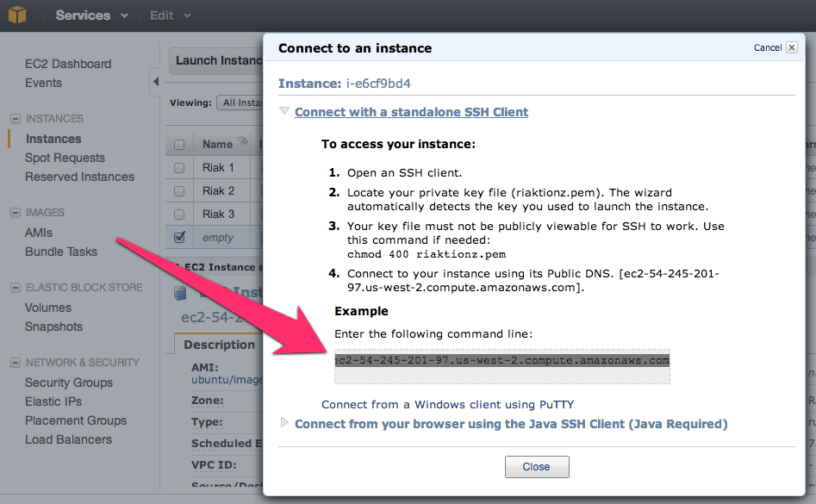Image resolution: width=816 pixels, height=504 pixels.
Task: Select the Riak 1 instance name
Action: click(x=219, y=168)
